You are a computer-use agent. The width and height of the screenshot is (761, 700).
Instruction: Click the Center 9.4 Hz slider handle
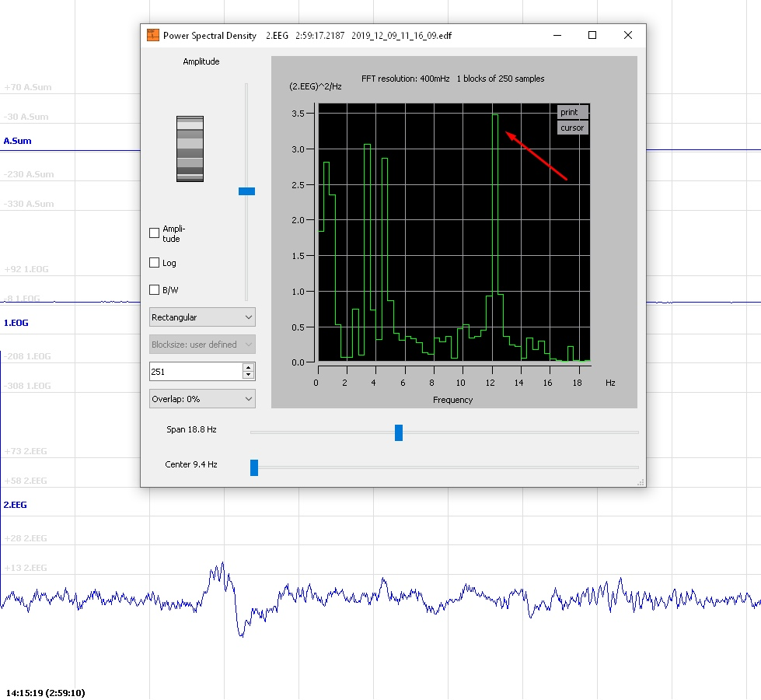tap(254, 467)
